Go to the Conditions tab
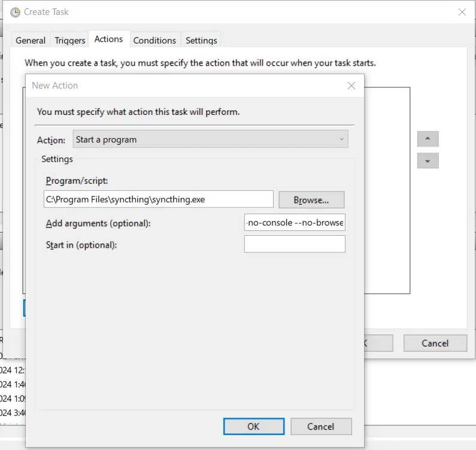476x450 pixels. (154, 40)
